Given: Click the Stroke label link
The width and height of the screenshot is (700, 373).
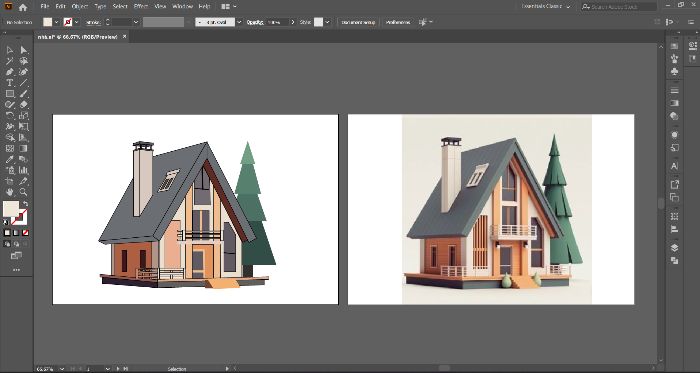Looking at the screenshot, I should click(x=92, y=22).
